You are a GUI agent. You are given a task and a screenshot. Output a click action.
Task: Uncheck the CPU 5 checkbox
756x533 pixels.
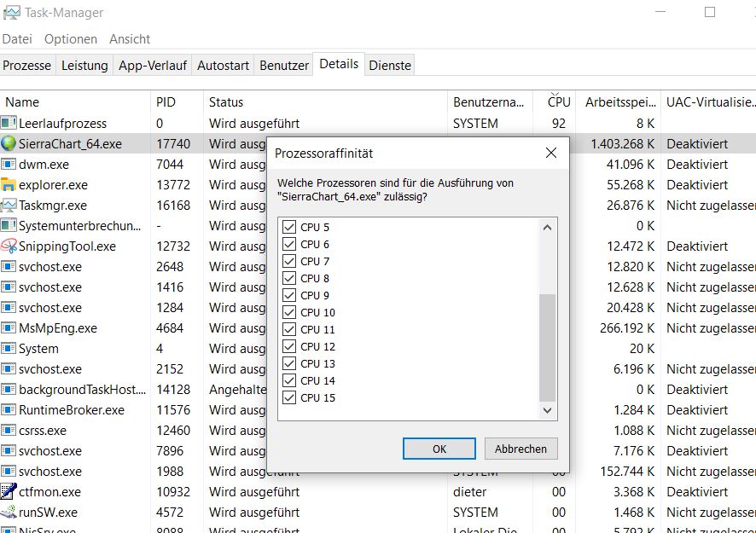pyautogui.click(x=289, y=228)
